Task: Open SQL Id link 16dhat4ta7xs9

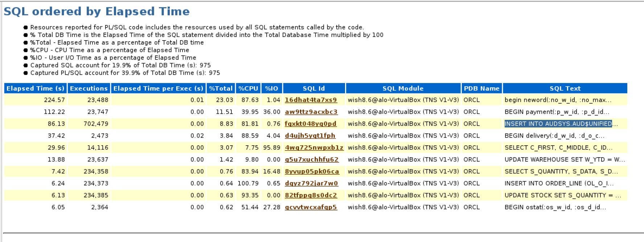Action: [311, 100]
